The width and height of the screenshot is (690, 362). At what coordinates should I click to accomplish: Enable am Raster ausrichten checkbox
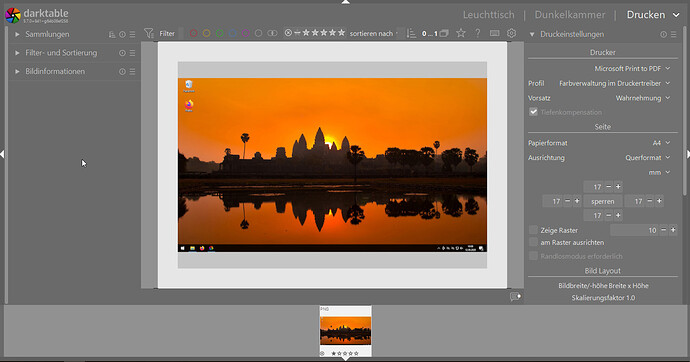[x=533, y=242]
